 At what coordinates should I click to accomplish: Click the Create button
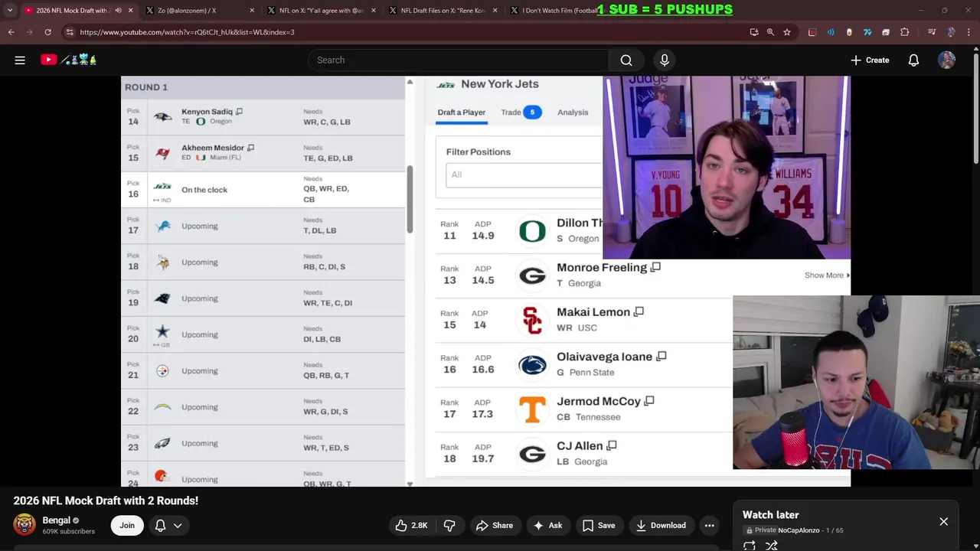click(x=870, y=60)
